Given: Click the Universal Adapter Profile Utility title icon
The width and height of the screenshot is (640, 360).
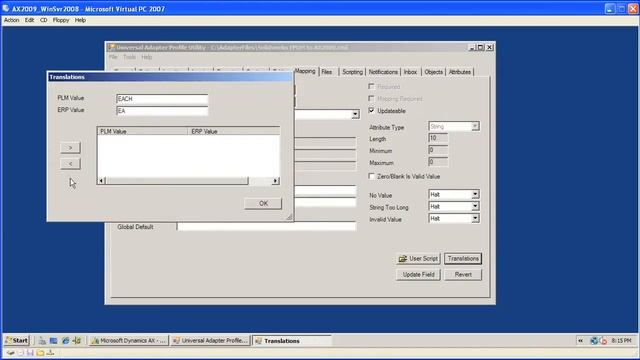Looking at the screenshot, I should coord(111,47).
